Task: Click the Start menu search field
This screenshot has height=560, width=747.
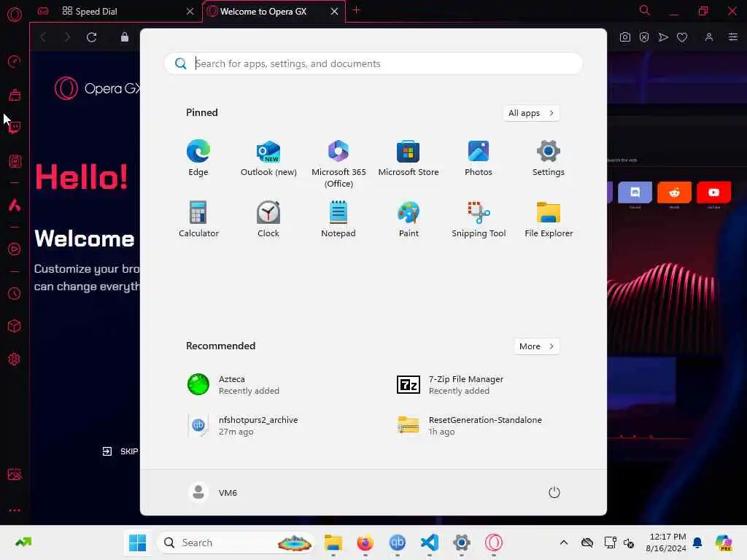Action: 373,63
